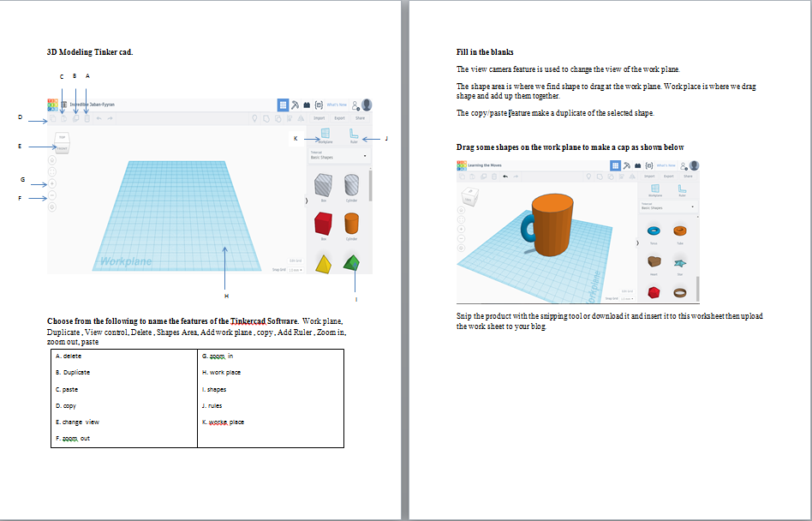
Task: Click the Export button in the Jaban-Fyyran screenshot
Action: (x=340, y=118)
